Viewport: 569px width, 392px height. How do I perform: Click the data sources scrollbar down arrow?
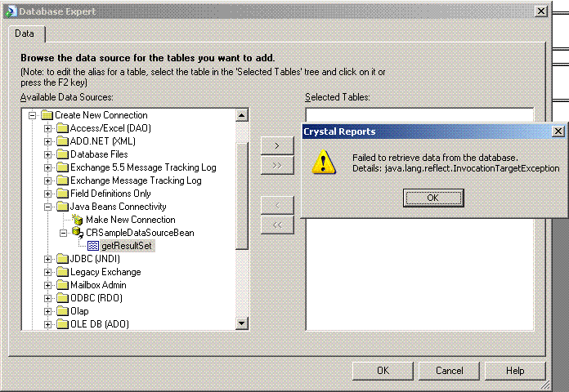pos(242,323)
